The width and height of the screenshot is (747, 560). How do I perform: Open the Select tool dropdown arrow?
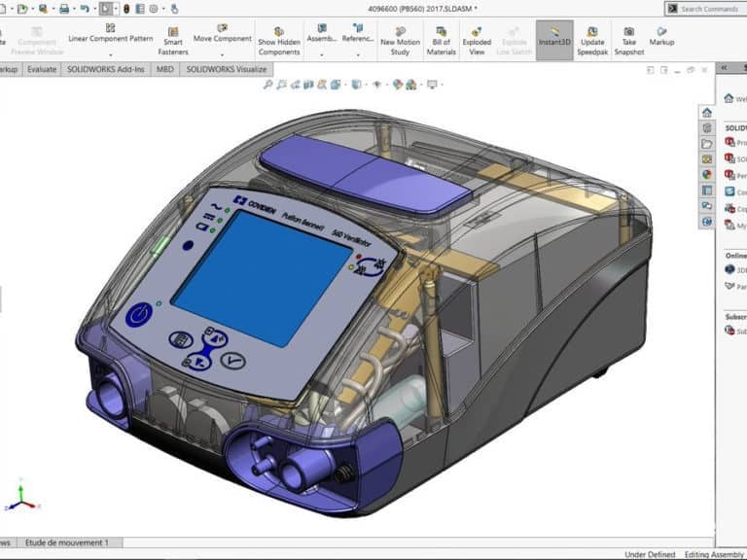point(116,9)
